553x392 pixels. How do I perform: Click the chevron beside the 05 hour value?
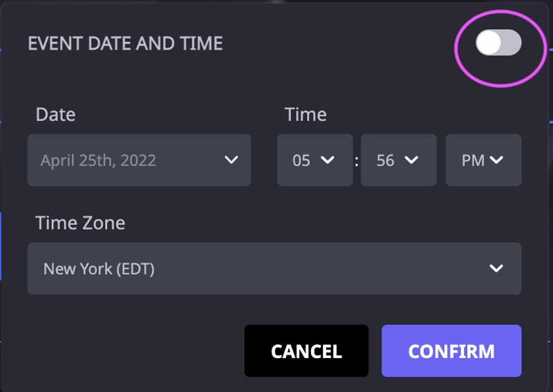click(328, 160)
